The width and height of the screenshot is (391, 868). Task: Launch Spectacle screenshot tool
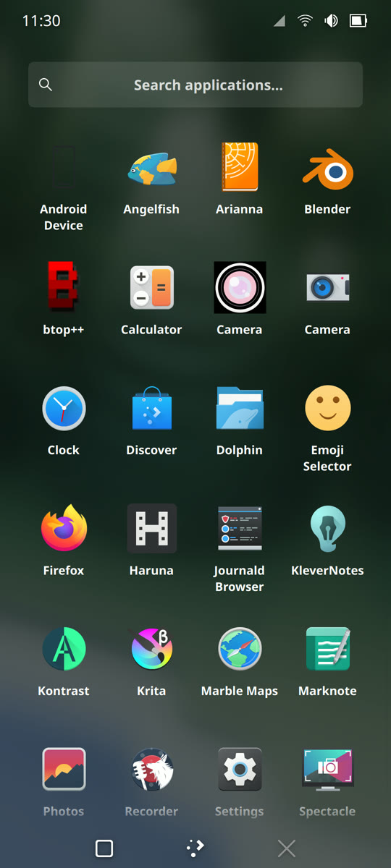pyautogui.click(x=327, y=781)
